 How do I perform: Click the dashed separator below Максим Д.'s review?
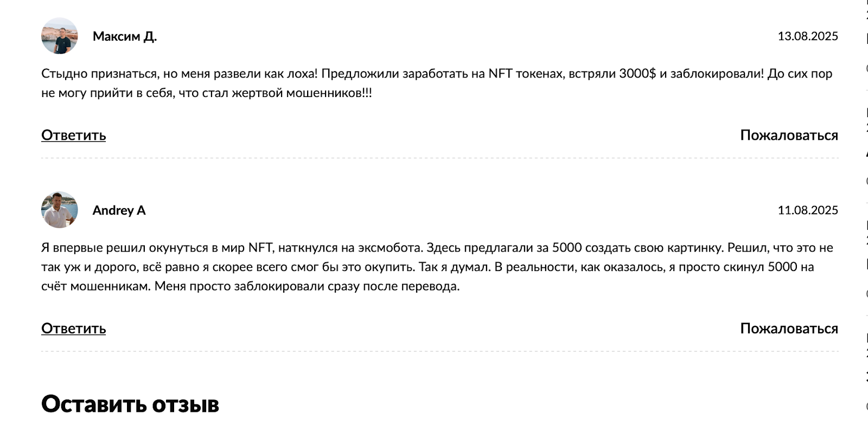[x=439, y=158]
